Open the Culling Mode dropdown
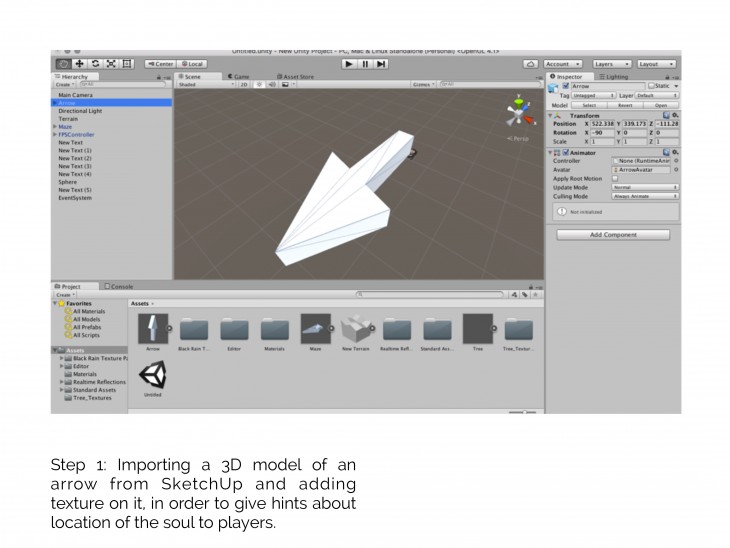Image resolution: width=730 pixels, height=548 pixels. pyautogui.click(x=644, y=196)
